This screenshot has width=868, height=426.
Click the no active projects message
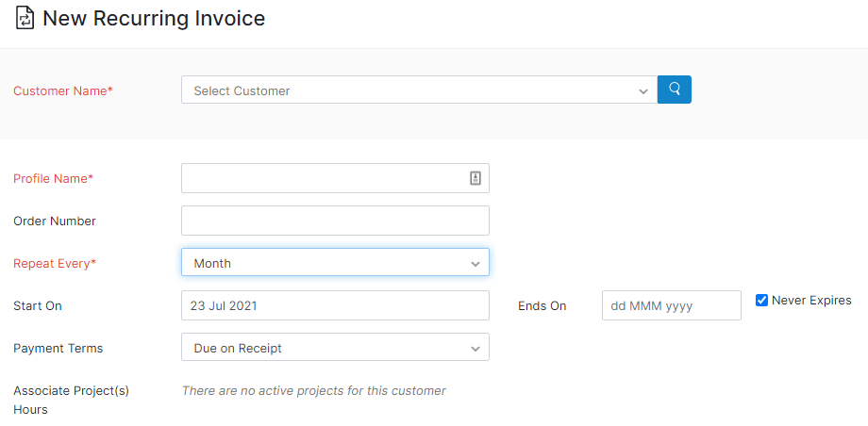[x=313, y=390]
